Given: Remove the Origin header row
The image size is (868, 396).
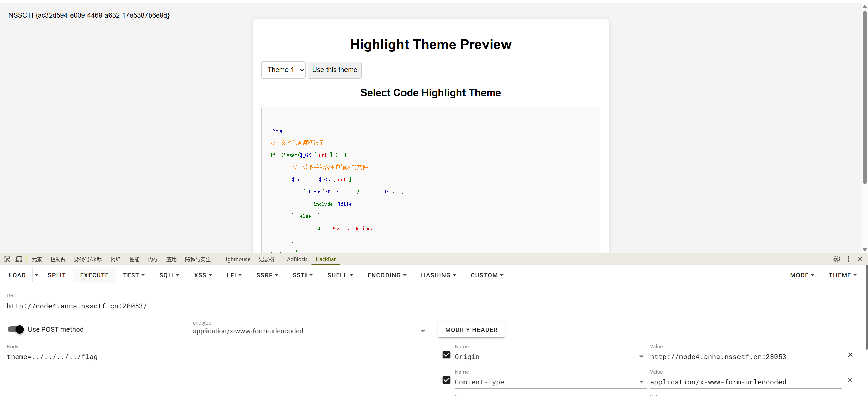Looking at the screenshot, I should (x=850, y=355).
